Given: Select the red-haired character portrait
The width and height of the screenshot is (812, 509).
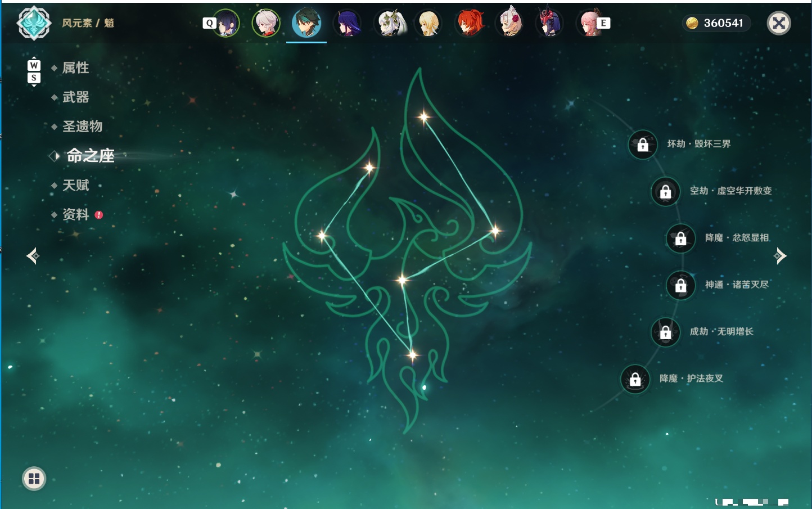Looking at the screenshot, I should 470,23.
